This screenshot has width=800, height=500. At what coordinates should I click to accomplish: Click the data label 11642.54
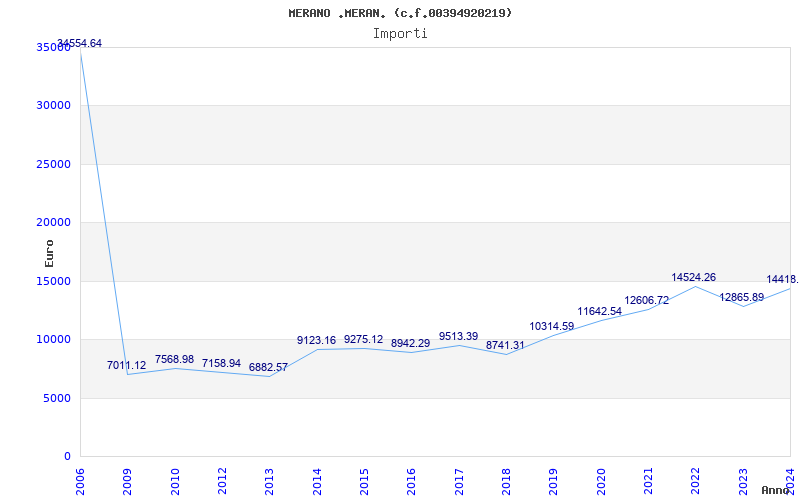click(x=599, y=311)
